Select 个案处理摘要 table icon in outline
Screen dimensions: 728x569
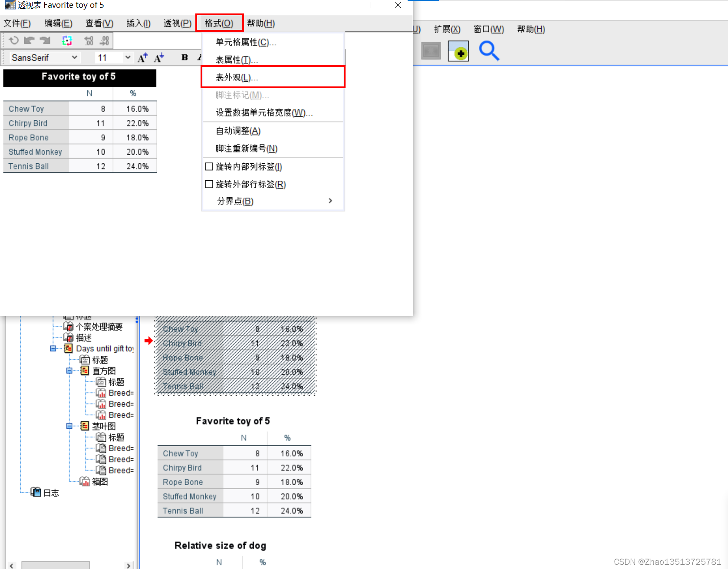68,327
